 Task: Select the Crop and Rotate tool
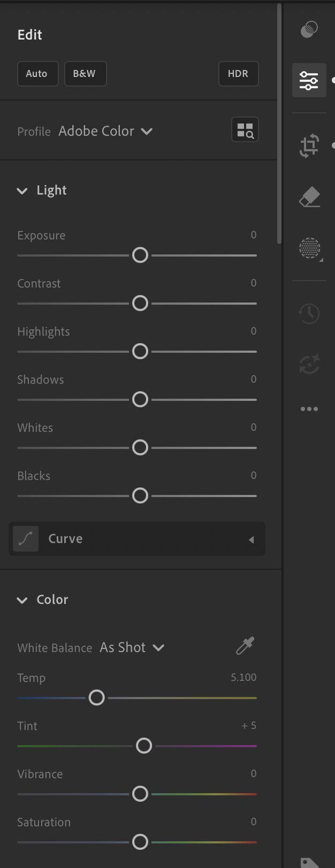click(x=309, y=146)
